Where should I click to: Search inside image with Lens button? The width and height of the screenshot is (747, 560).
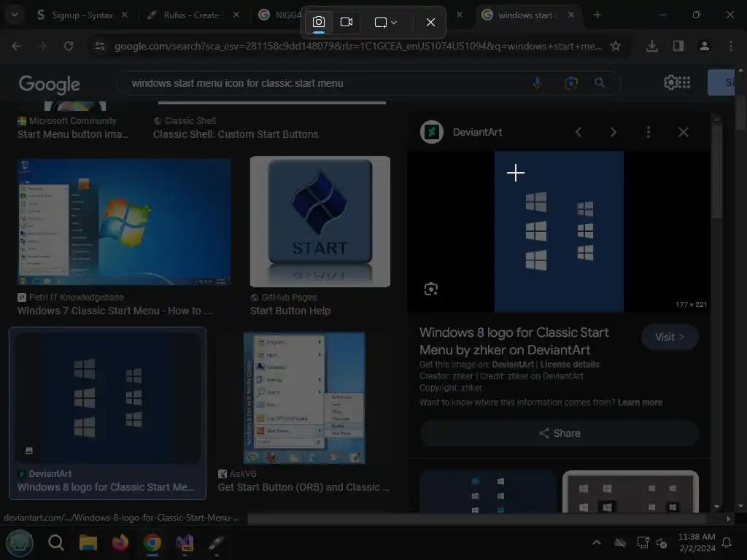tap(430, 289)
